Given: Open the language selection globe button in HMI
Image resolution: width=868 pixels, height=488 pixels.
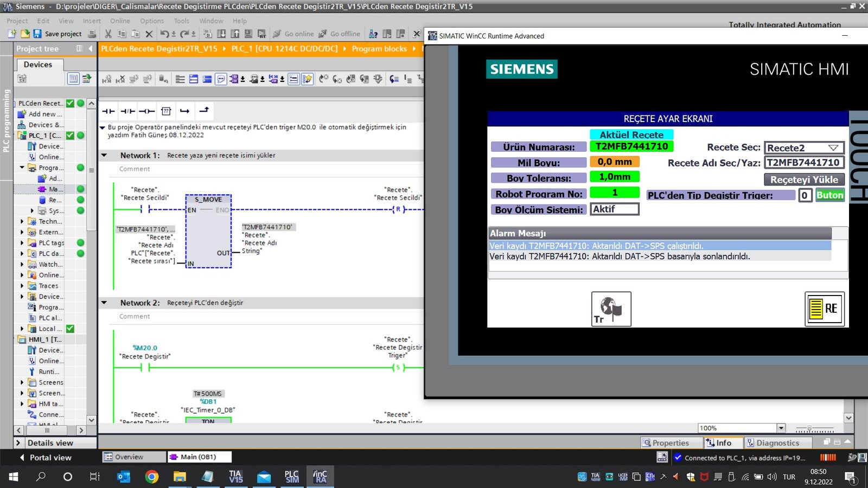Looking at the screenshot, I should (611, 309).
